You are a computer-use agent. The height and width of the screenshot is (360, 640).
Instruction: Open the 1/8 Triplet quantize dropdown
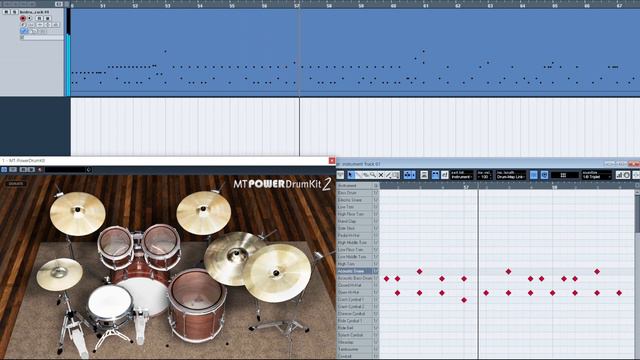click(596, 175)
